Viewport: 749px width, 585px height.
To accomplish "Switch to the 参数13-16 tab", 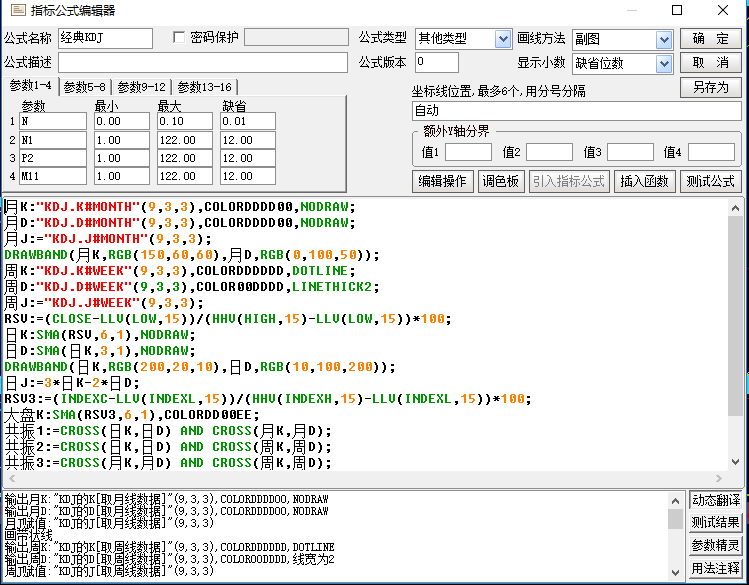I will pos(204,87).
